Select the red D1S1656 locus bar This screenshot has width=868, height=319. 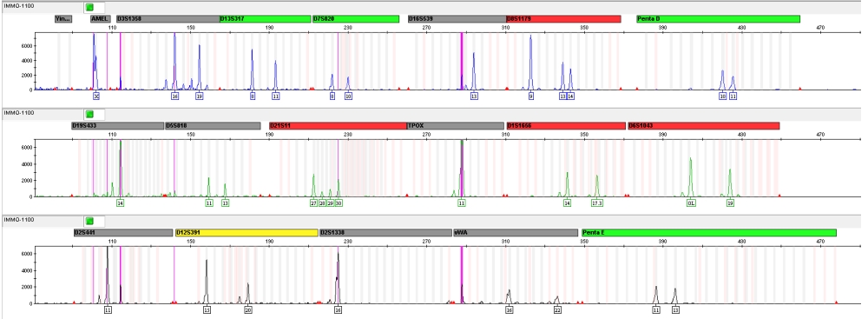566,126
